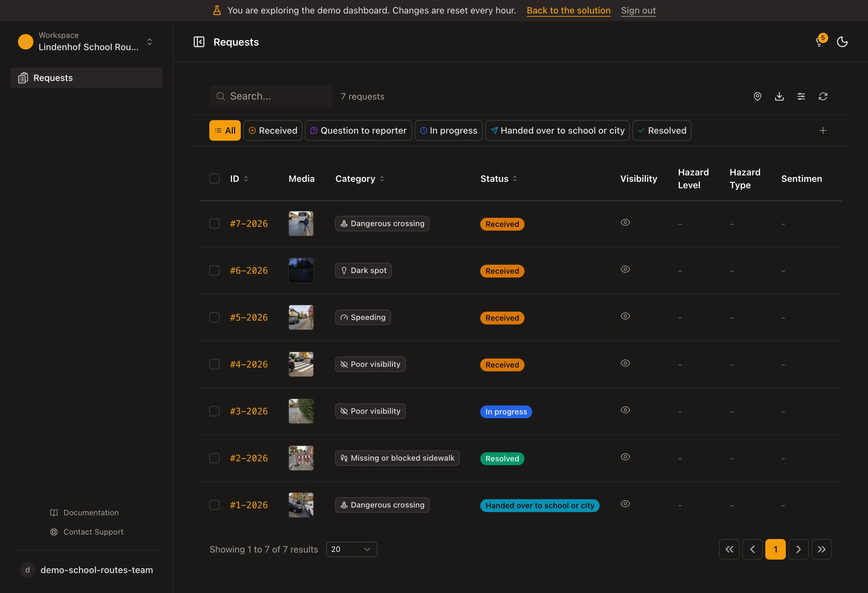Image resolution: width=868 pixels, height=593 pixels.
Task: Toggle dark mode moon icon
Action: 842,42
